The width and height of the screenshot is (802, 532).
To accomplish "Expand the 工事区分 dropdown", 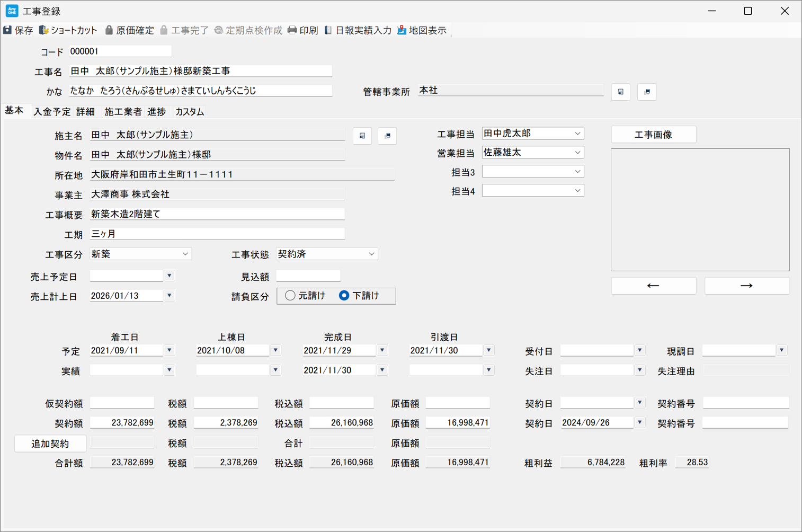I will [185, 254].
